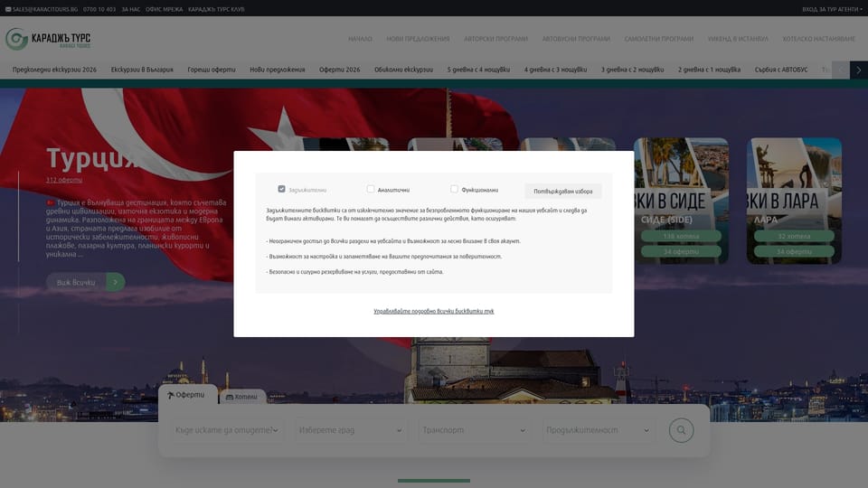Open the ХОТЕЛСКО НАСТАНЯВАНЕ menu item

click(819, 39)
